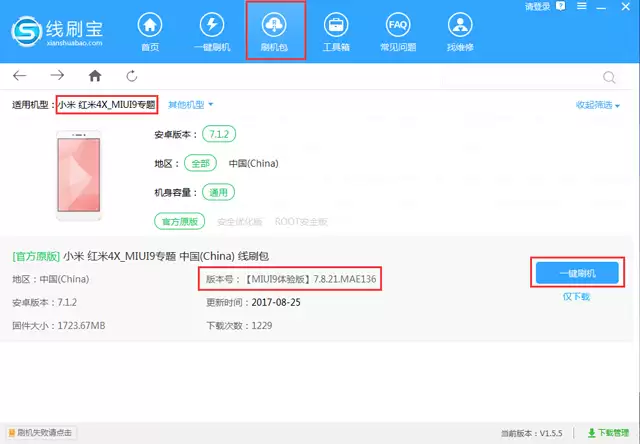This screenshot has width=640, height=444.
Task: Go forward with the right arrow
Action: 57,75
